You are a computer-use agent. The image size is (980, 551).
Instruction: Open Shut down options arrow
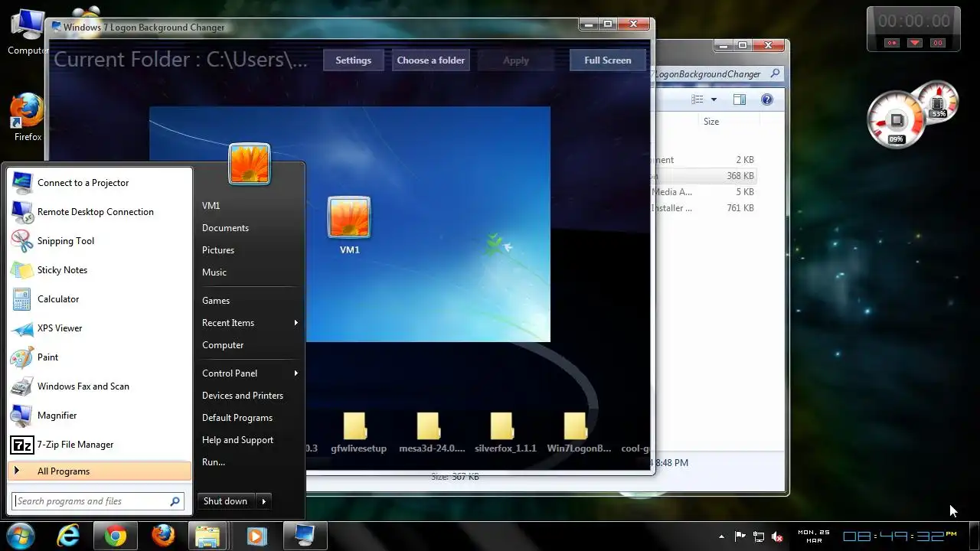click(263, 501)
